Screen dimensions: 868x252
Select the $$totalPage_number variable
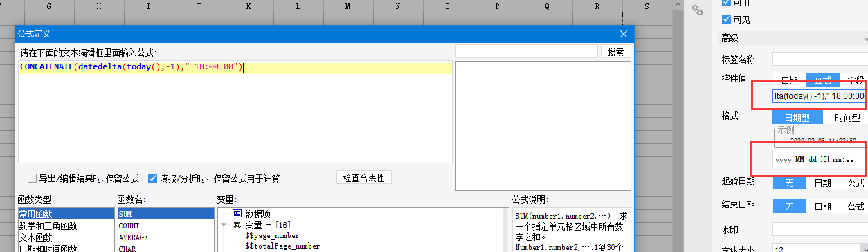[282, 246]
